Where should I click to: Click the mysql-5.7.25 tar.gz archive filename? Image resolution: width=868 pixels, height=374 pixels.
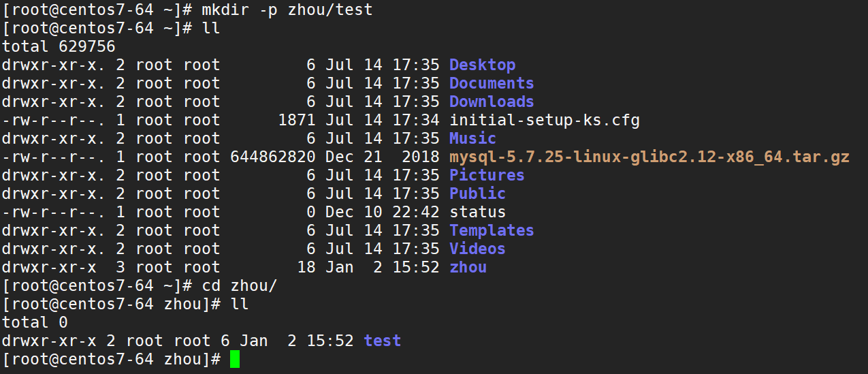649,157
